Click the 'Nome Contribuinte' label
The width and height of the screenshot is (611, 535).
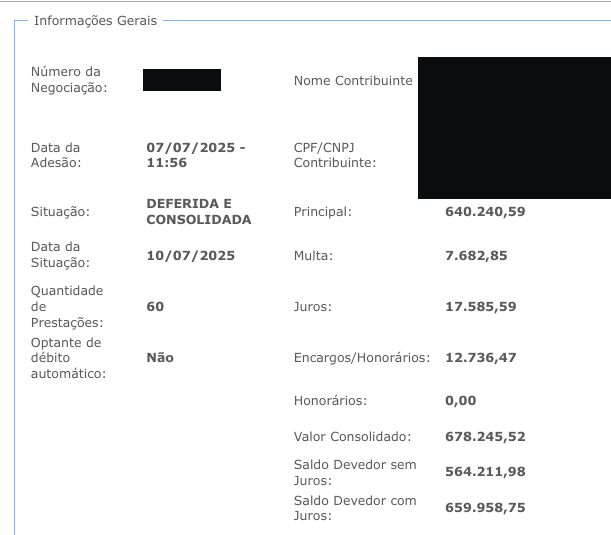(x=353, y=81)
